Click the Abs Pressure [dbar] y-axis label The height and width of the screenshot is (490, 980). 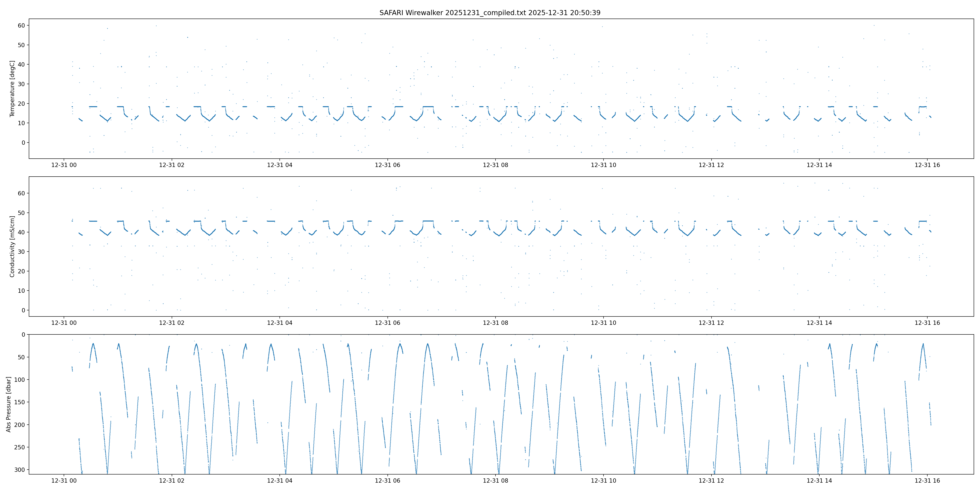point(8,404)
